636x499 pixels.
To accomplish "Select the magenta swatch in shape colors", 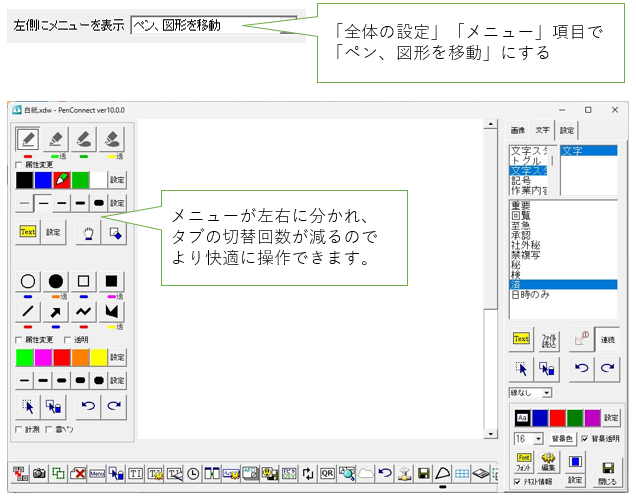I will point(43,357).
